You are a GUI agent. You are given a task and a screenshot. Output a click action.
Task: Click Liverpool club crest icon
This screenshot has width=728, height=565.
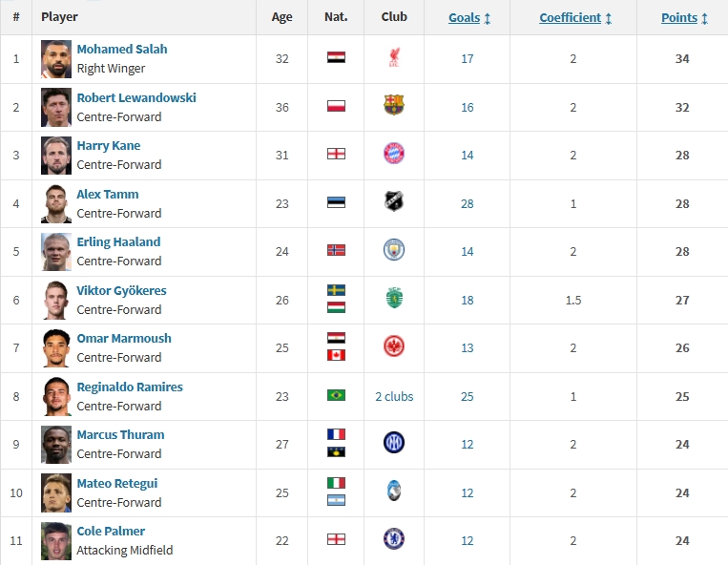393,58
